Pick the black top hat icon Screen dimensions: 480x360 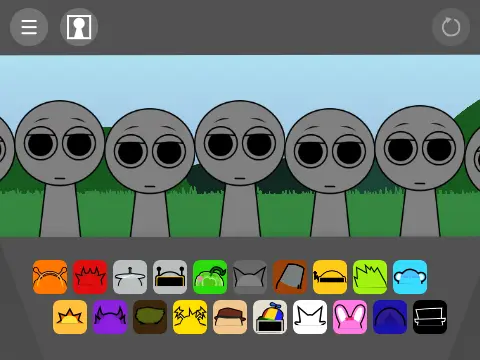tap(430, 317)
